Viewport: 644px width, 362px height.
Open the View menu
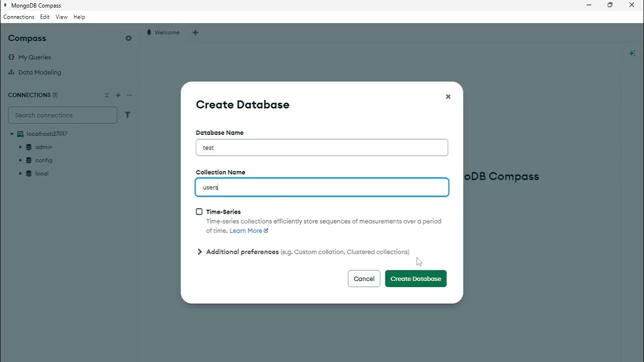pos(61,17)
